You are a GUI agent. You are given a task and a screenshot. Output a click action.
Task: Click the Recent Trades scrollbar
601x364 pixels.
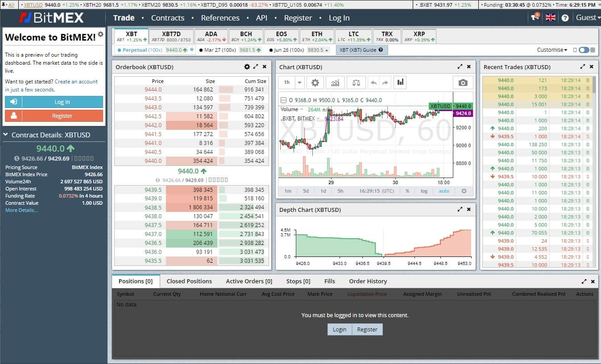pyautogui.click(x=594, y=85)
